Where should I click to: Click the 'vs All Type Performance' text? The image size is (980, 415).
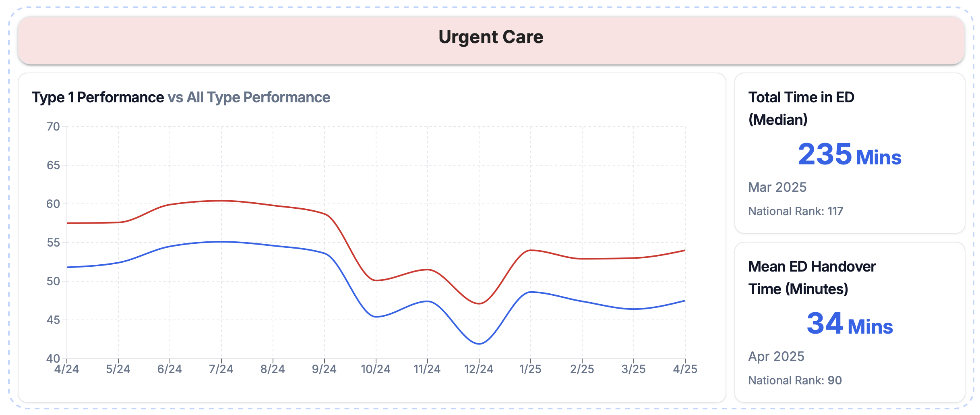(249, 98)
